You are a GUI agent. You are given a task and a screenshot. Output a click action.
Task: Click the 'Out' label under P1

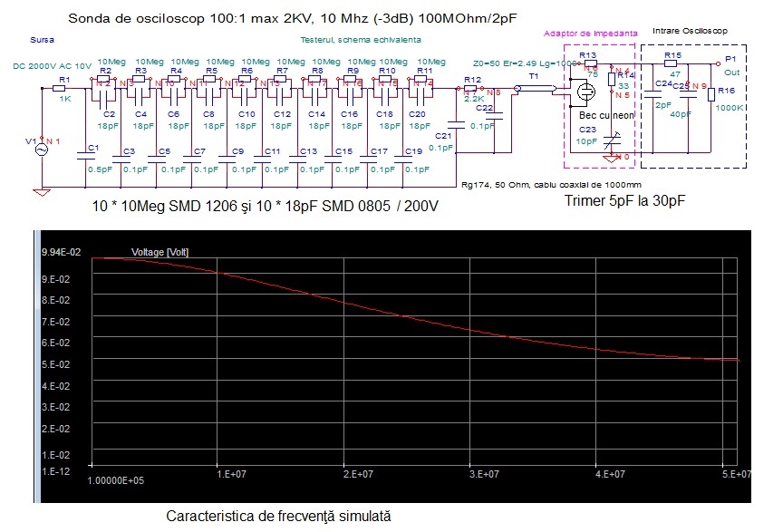click(x=731, y=73)
